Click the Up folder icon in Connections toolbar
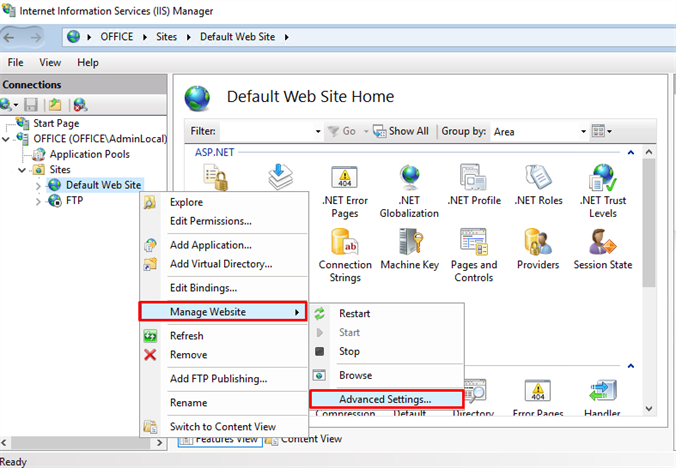676x468 pixels. tap(55, 105)
